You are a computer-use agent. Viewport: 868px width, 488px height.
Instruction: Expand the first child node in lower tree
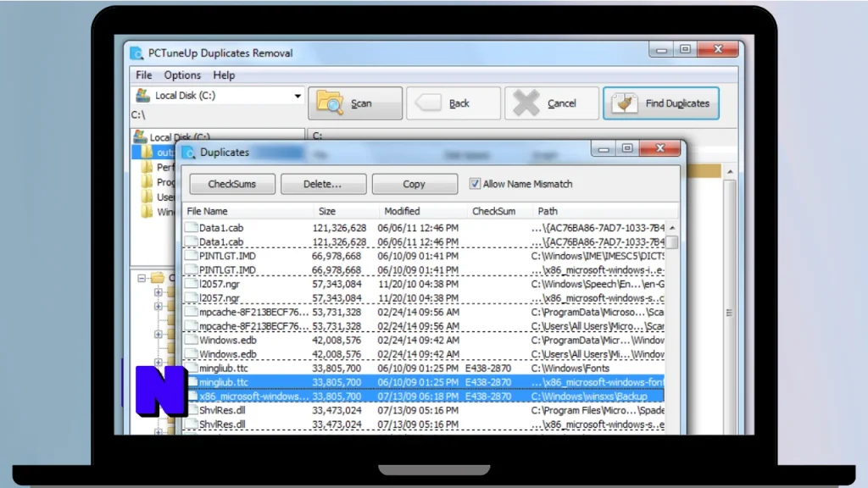coord(159,291)
